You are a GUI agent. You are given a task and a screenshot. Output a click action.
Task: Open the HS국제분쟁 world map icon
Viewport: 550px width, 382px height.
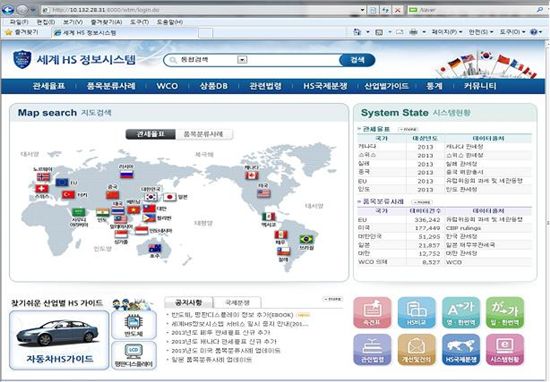pos(461,349)
